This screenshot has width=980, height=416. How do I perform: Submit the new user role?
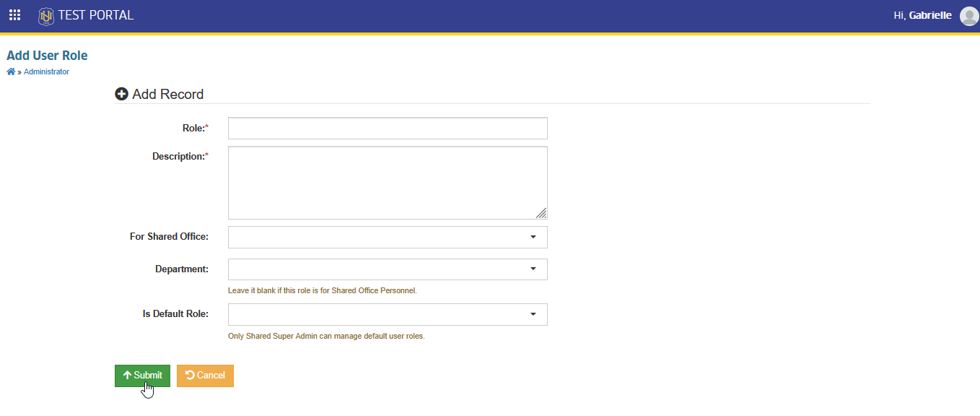click(x=142, y=376)
